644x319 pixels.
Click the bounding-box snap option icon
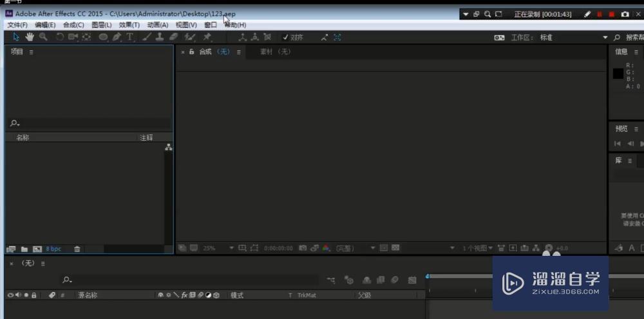(x=337, y=37)
